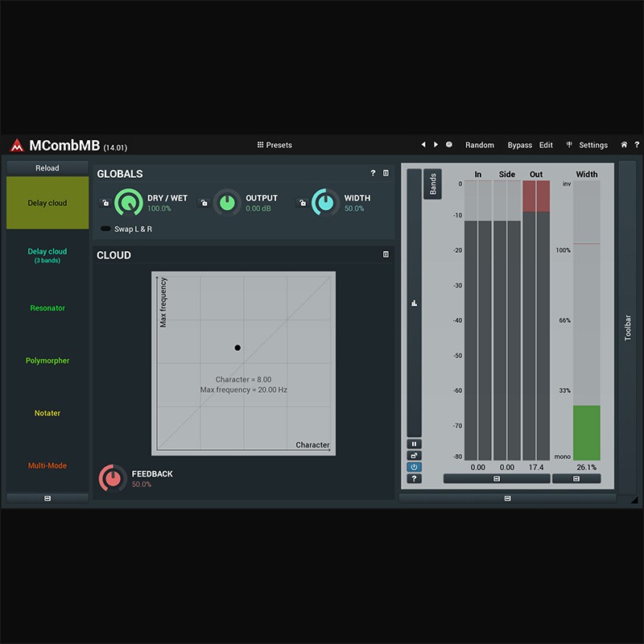Open the Presets browser

point(275,145)
